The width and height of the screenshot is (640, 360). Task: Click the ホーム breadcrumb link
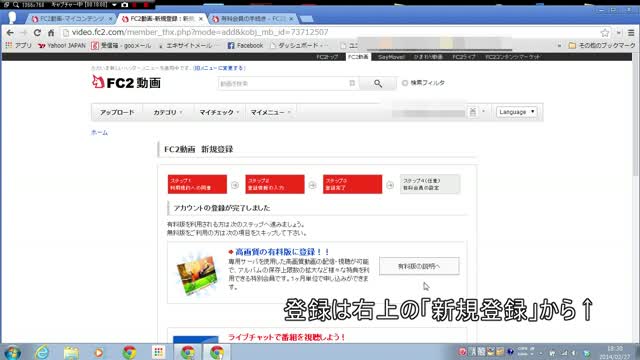[99, 132]
